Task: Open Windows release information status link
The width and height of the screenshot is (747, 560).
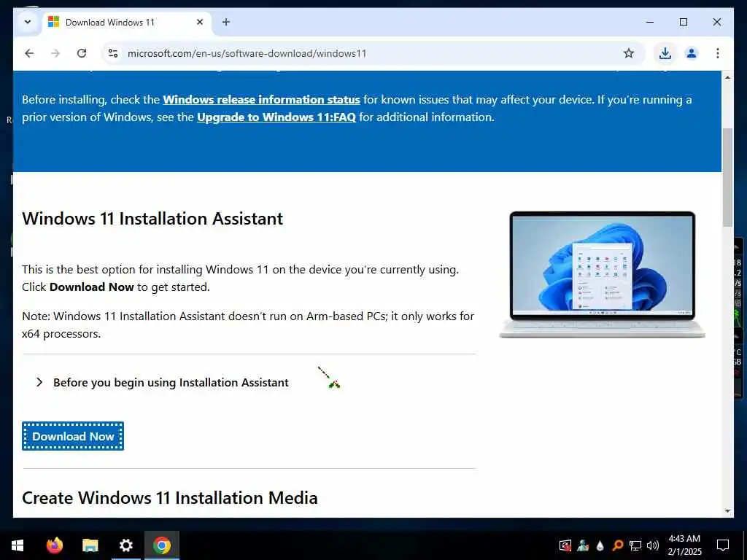Action: point(262,99)
